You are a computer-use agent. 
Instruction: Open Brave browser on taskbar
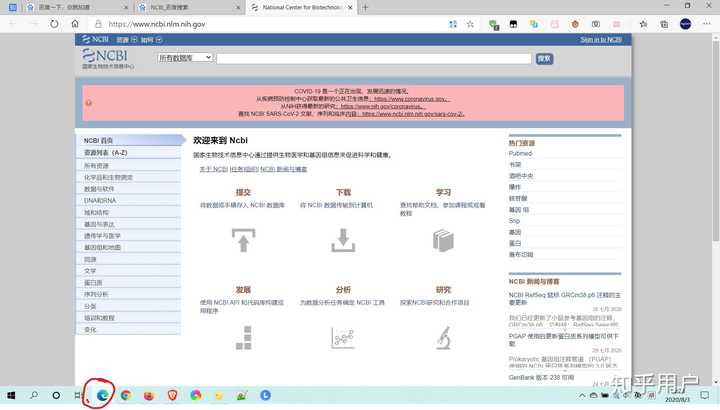click(172, 395)
